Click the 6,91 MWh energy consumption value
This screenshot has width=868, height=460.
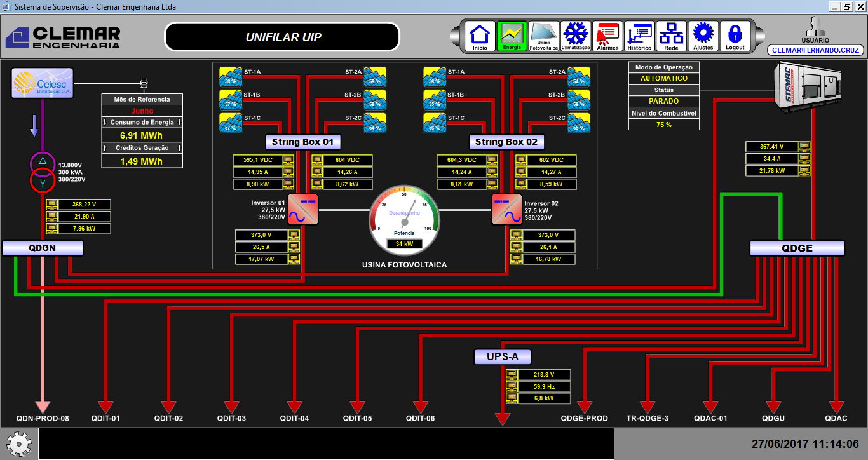click(x=142, y=135)
